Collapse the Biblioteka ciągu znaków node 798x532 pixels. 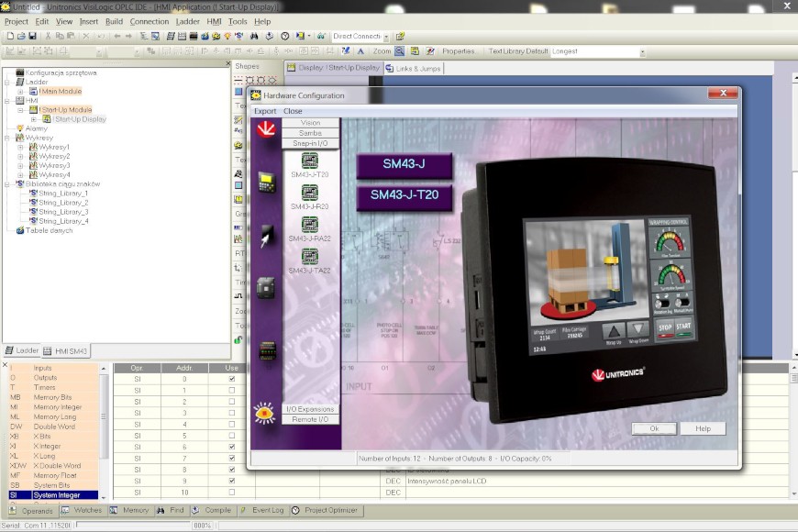(7, 184)
